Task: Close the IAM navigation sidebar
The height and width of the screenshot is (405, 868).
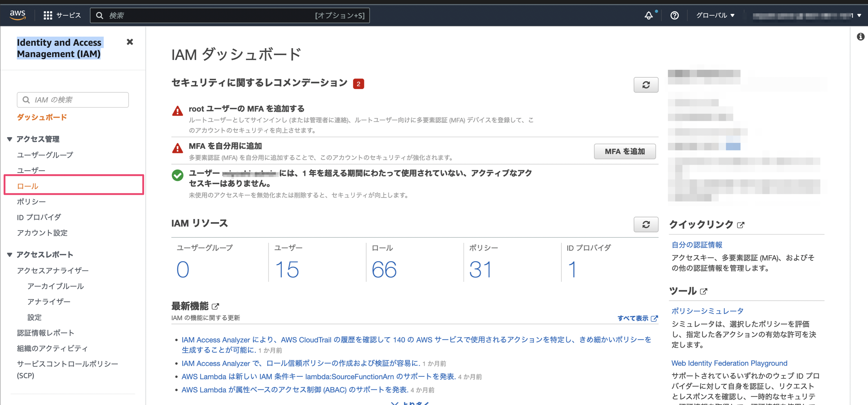Action: [130, 42]
